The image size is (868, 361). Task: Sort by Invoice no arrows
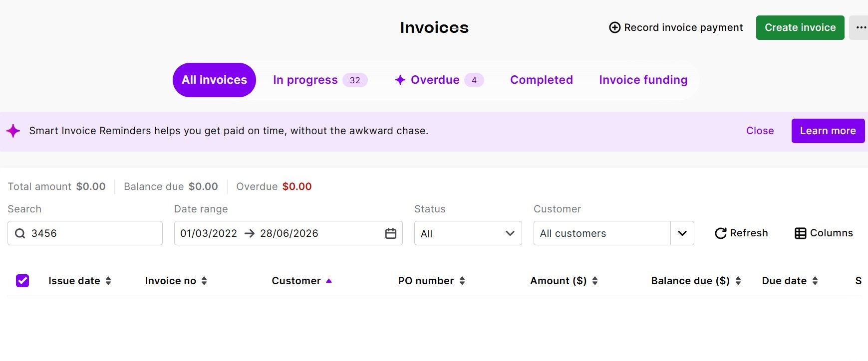coord(204,281)
